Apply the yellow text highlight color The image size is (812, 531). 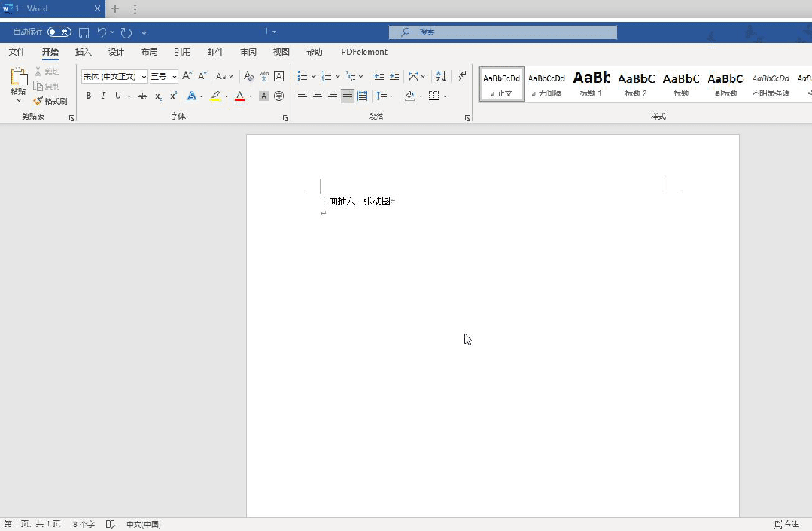click(x=216, y=96)
